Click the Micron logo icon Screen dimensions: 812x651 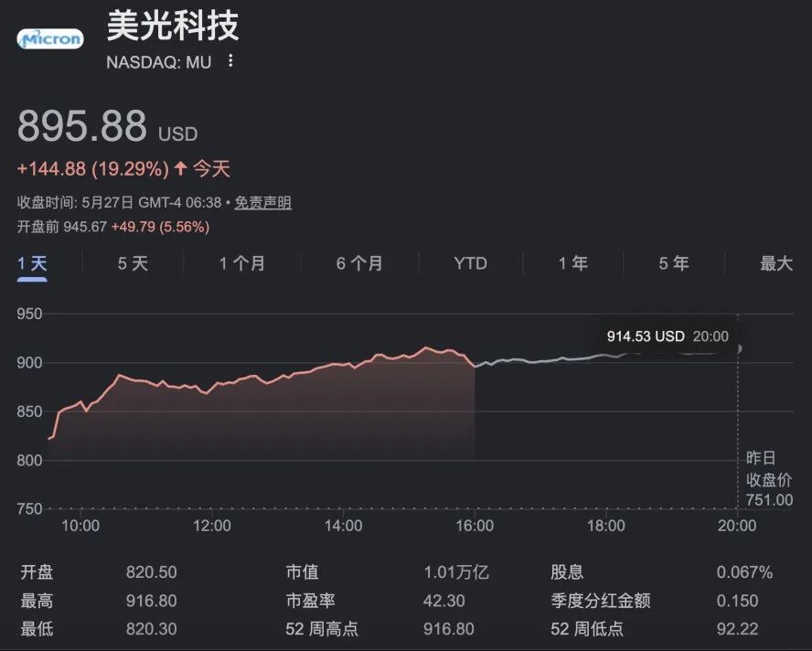point(50,38)
